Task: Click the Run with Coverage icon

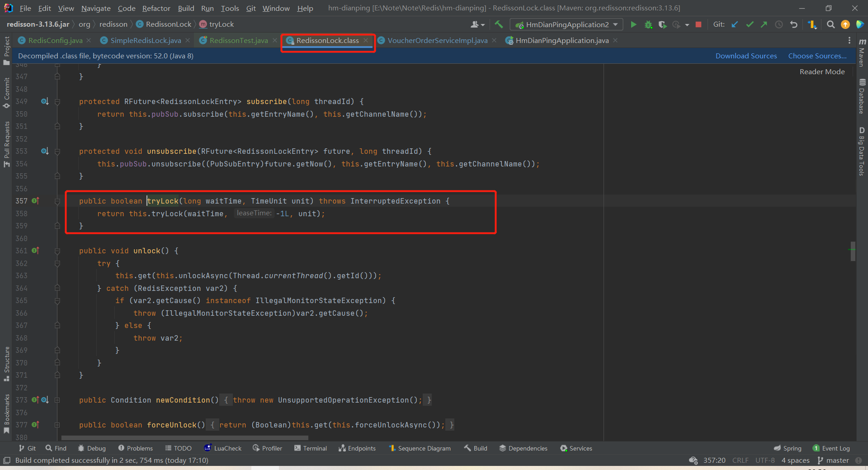Action: pyautogui.click(x=662, y=24)
